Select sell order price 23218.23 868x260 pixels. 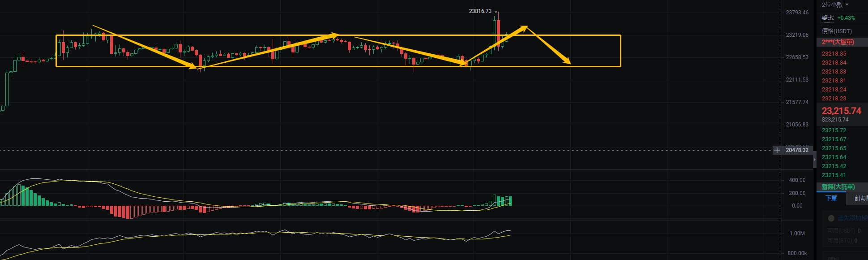tap(834, 99)
